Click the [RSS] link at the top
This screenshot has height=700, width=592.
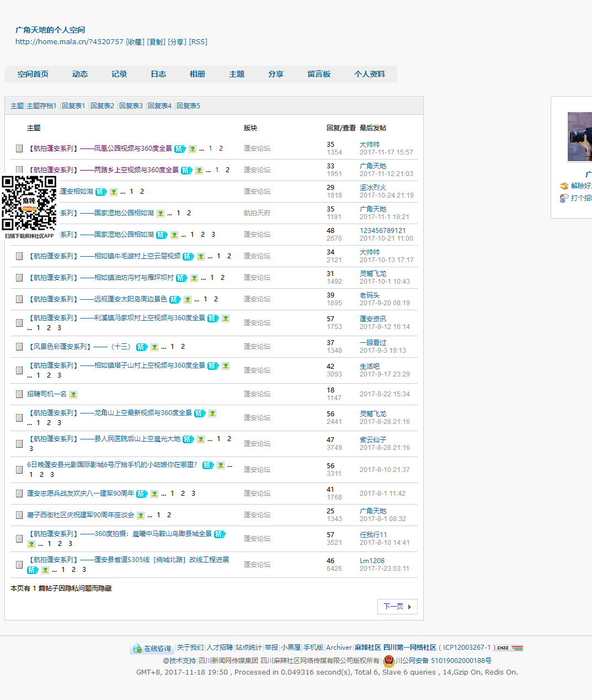[x=198, y=42]
